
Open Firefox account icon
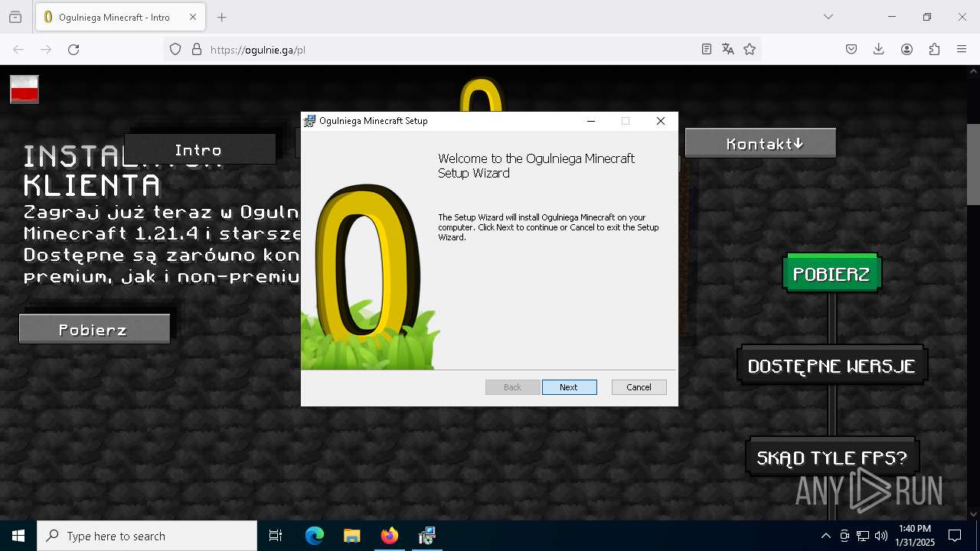coord(906,49)
